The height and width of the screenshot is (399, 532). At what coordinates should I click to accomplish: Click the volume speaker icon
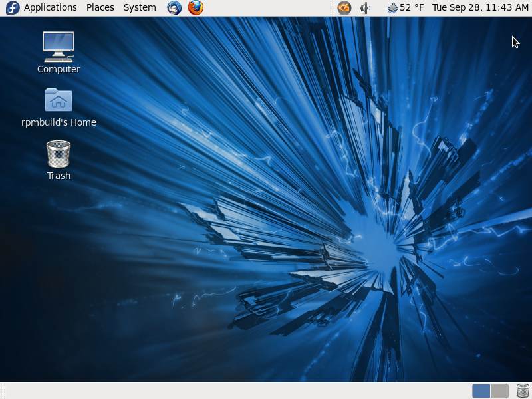tap(364, 8)
